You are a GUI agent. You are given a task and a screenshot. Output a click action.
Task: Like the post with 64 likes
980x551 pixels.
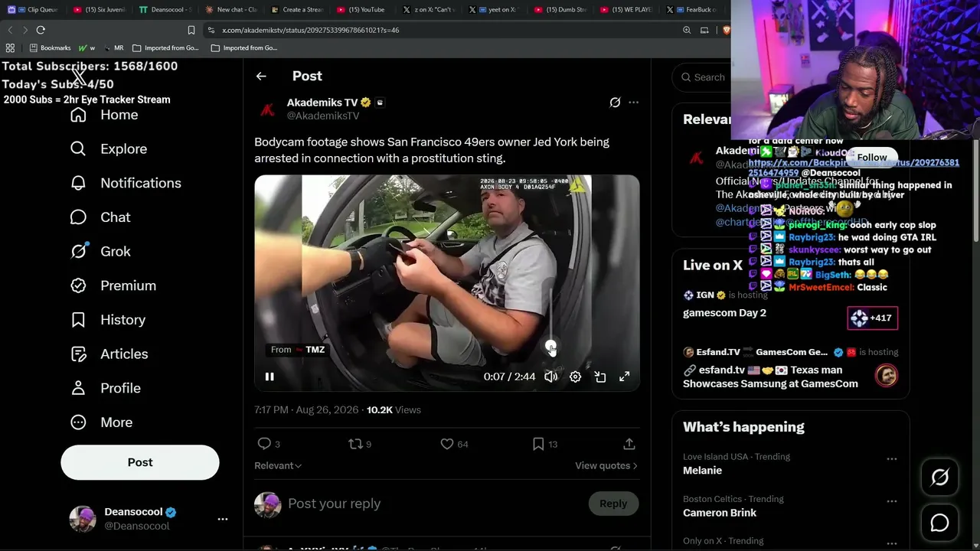447,444
